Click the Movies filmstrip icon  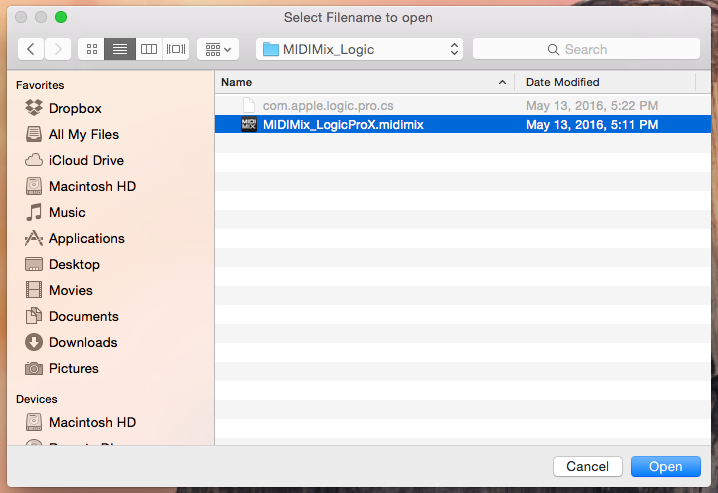tap(34, 290)
